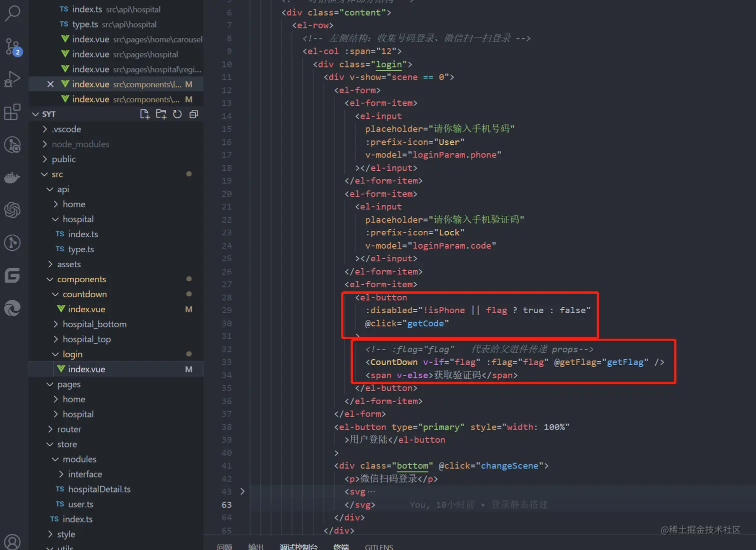Open editor index.vue src\pages\hospital\regi...

116,69
